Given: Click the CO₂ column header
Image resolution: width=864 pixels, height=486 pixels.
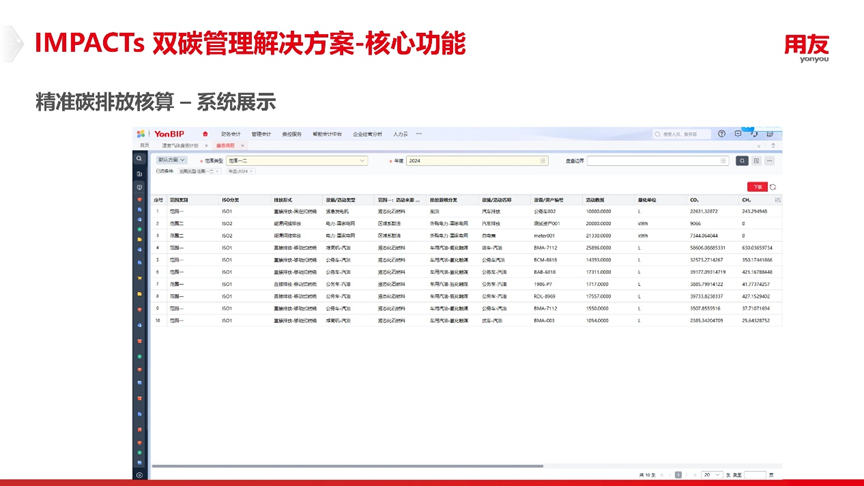Looking at the screenshot, I should tap(694, 200).
